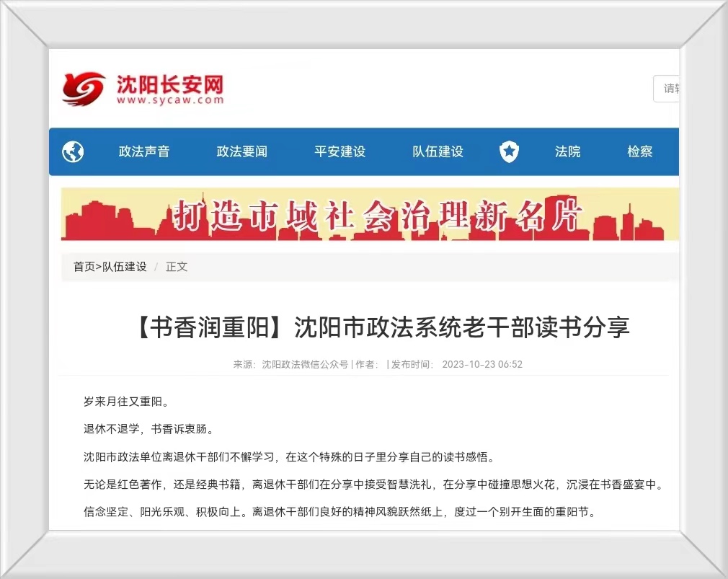
Task: Click the globe icon in navigation bar
Action: pos(73,151)
